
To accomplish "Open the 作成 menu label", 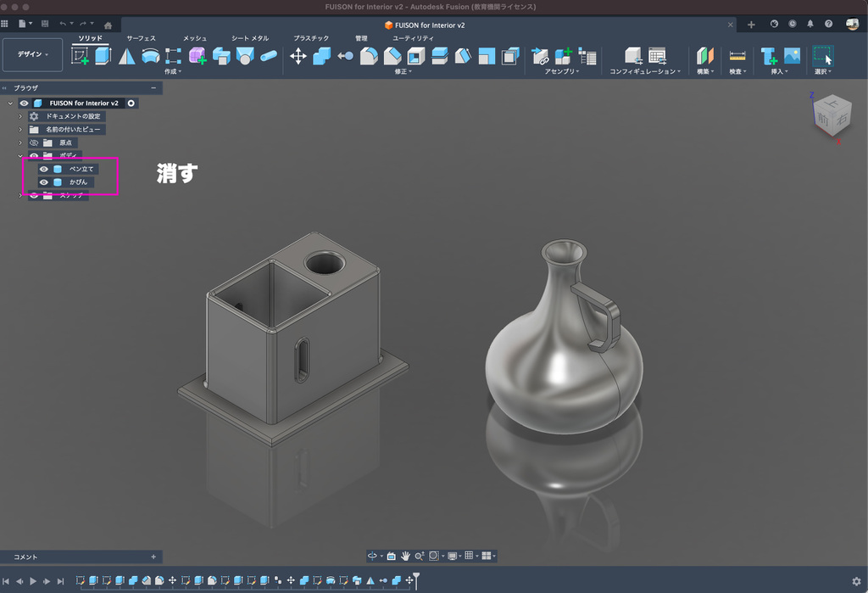I will [x=173, y=71].
